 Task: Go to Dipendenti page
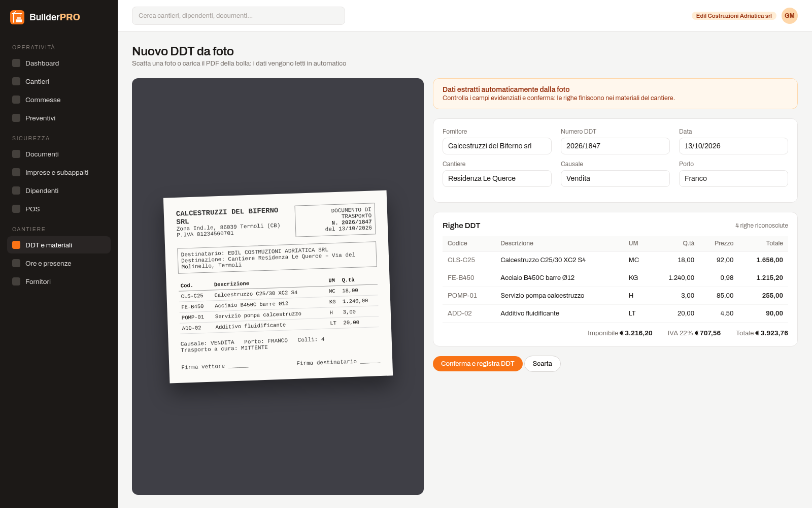pos(59,190)
